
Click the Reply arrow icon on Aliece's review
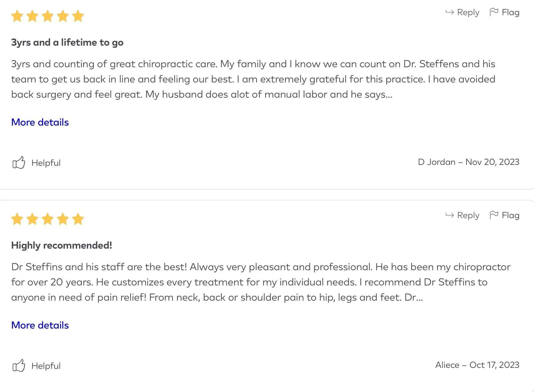450,215
